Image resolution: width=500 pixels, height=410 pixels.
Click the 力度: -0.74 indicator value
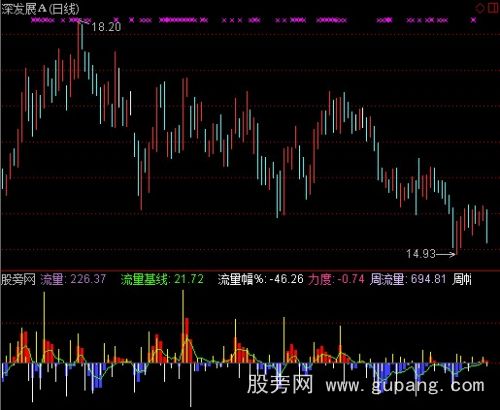click(x=336, y=279)
